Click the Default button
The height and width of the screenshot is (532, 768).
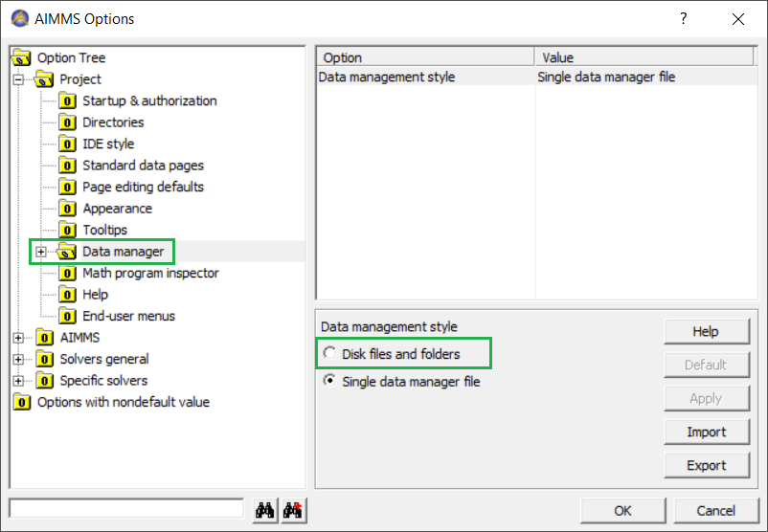[707, 365]
